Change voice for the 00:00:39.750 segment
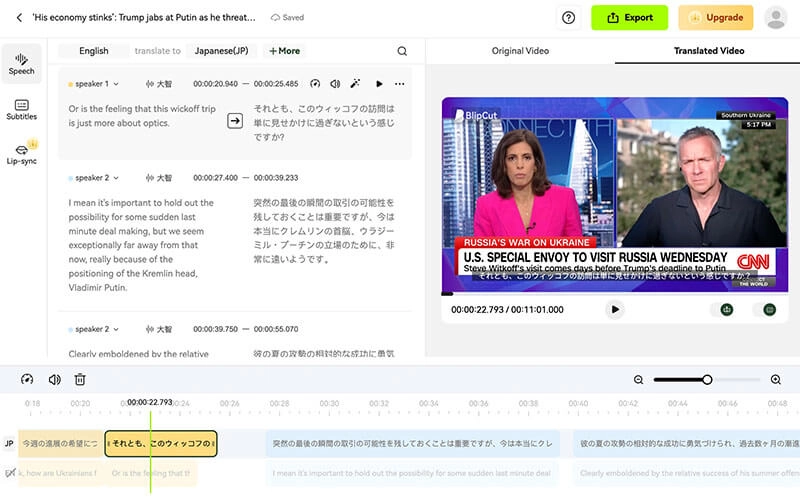800x497 pixels. (x=159, y=330)
